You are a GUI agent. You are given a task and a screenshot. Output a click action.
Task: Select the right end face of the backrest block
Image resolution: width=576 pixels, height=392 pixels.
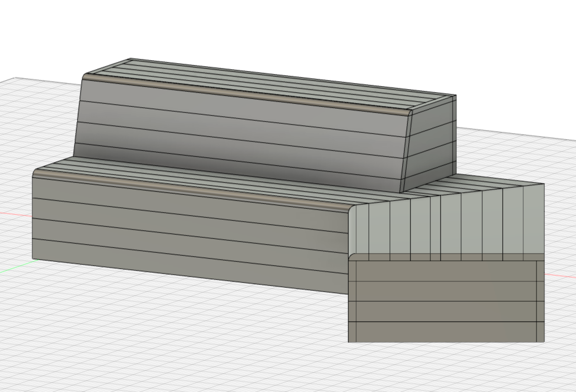(430, 145)
